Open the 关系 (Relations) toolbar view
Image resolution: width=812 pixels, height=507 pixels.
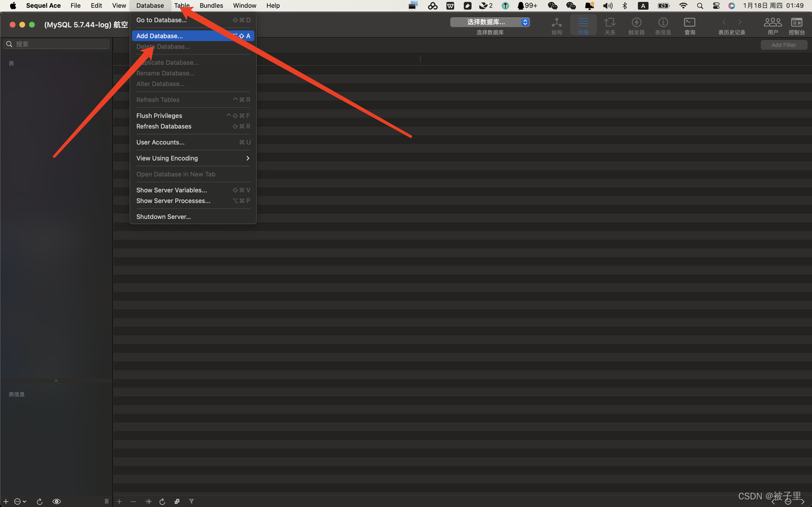610,25
